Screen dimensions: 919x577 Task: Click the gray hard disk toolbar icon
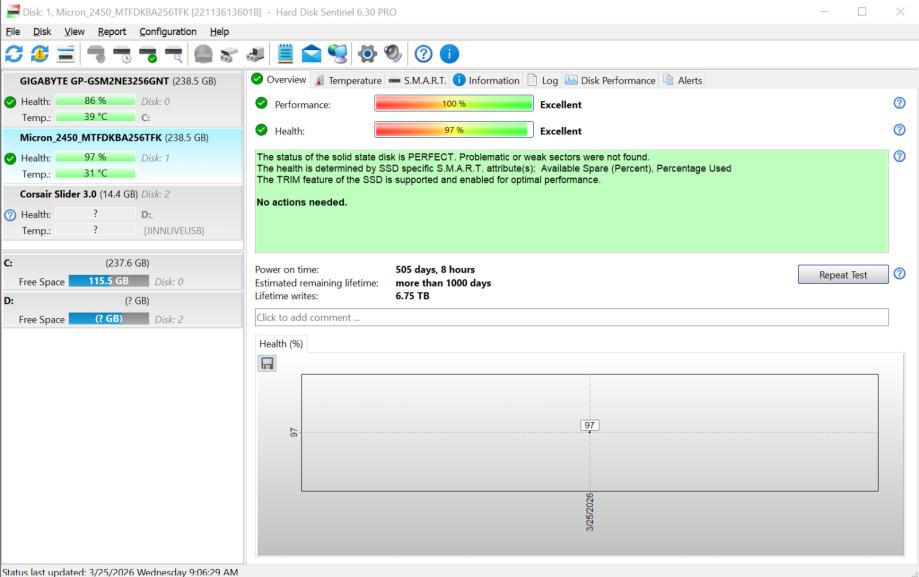tap(96, 54)
